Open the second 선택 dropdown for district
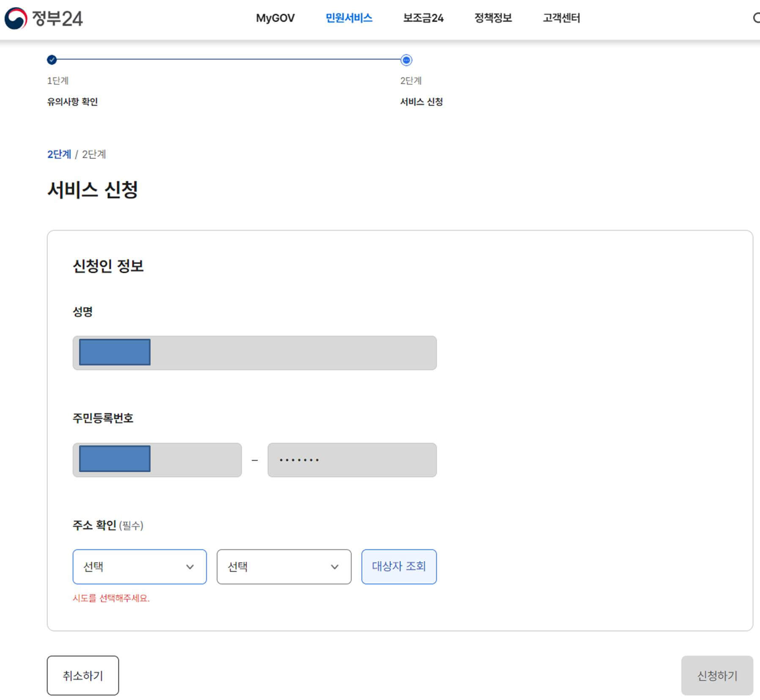 [x=283, y=567]
